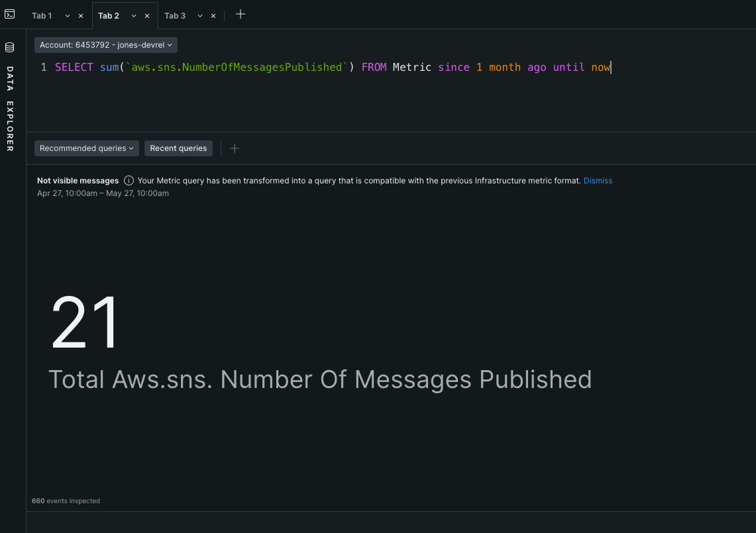Switch to Tab 1
The height and width of the screenshot is (533, 756).
pyautogui.click(x=41, y=15)
